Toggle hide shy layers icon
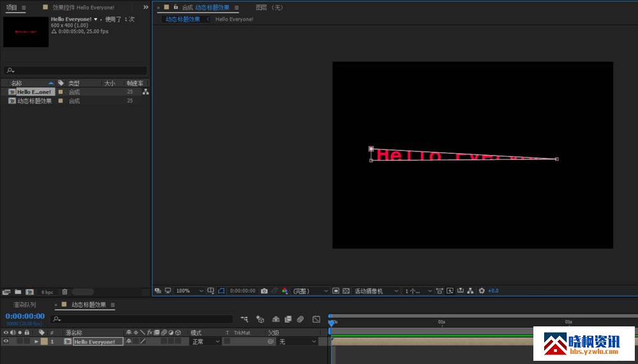Screen dimensions: 638x364 click(x=276, y=319)
